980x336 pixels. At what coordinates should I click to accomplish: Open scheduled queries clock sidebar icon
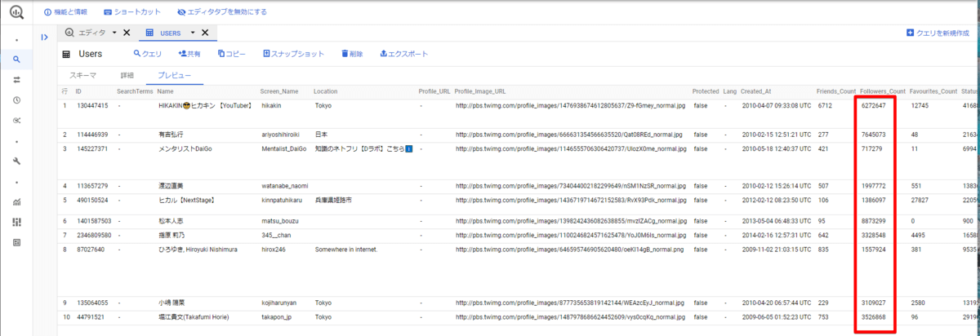(16, 100)
